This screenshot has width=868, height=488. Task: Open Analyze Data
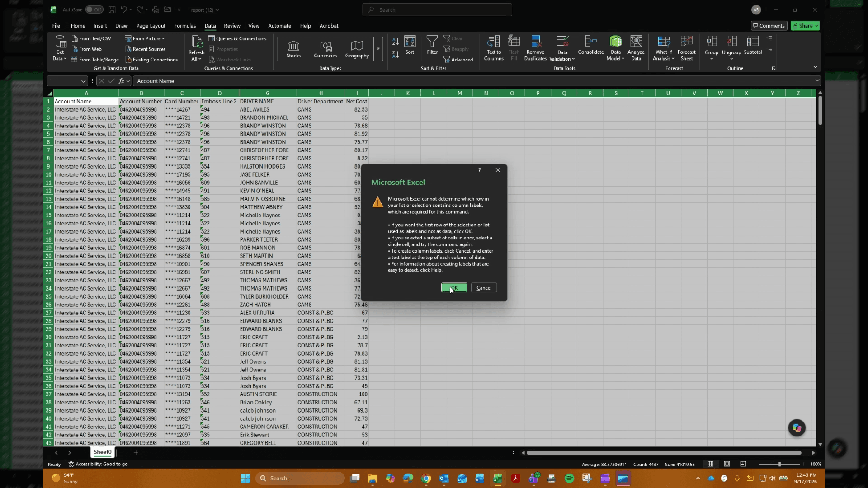tap(636, 48)
